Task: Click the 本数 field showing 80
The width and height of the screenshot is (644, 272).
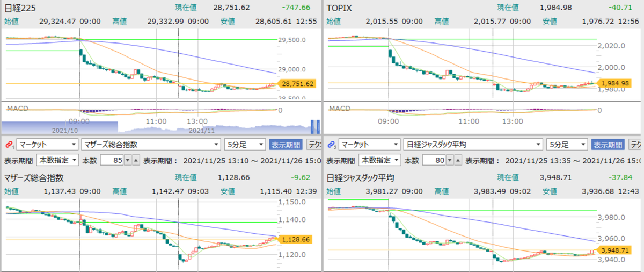Action: coord(434,160)
